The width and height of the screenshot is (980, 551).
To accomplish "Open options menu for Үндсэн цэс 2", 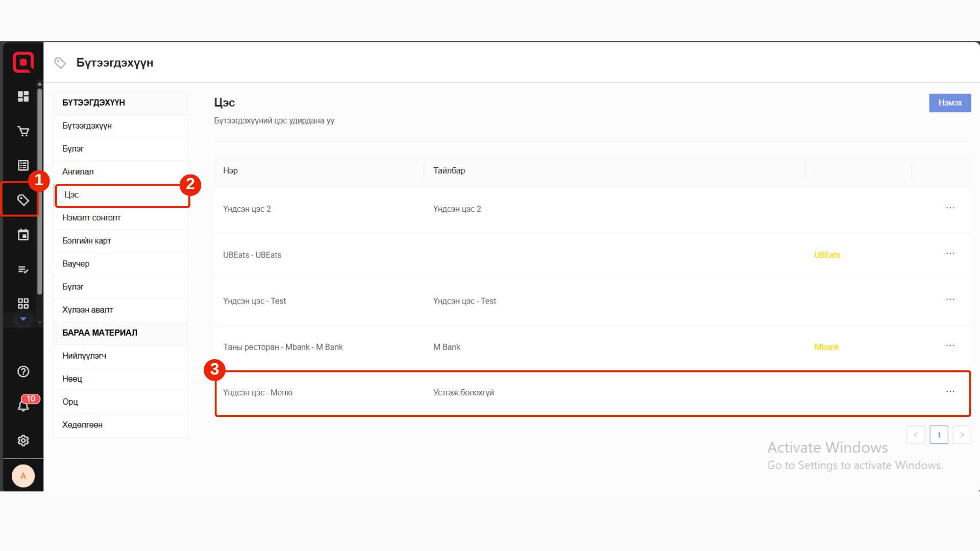I will click(x=950, y=208).
